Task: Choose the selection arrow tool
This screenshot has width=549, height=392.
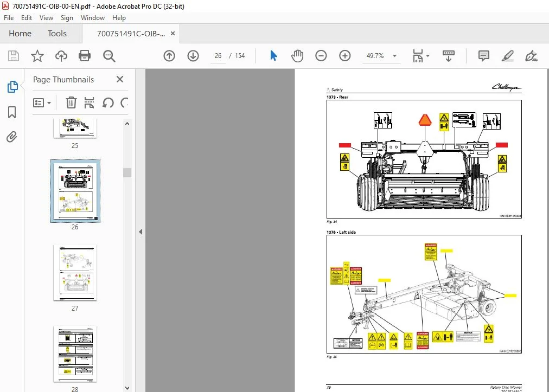Action: tap(273, 56)
